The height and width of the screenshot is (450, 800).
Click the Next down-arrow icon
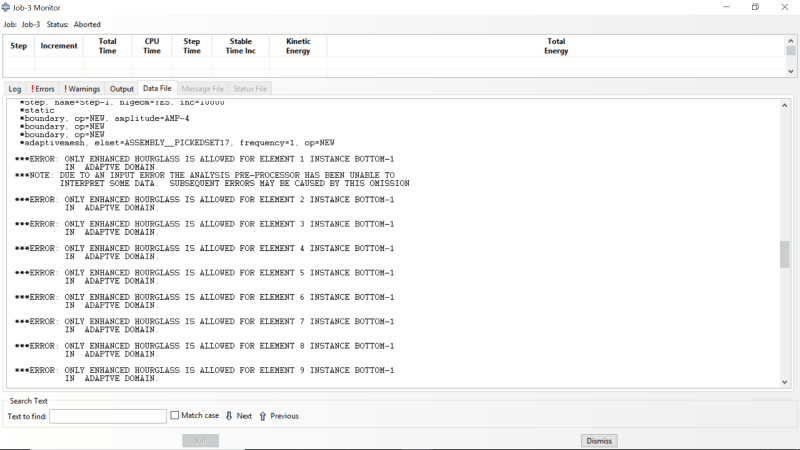[x=229, y=416]
